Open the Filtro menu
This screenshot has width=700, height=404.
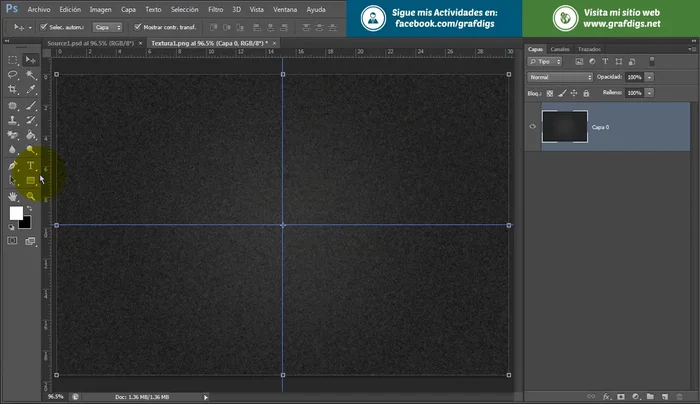coord(215,8)
